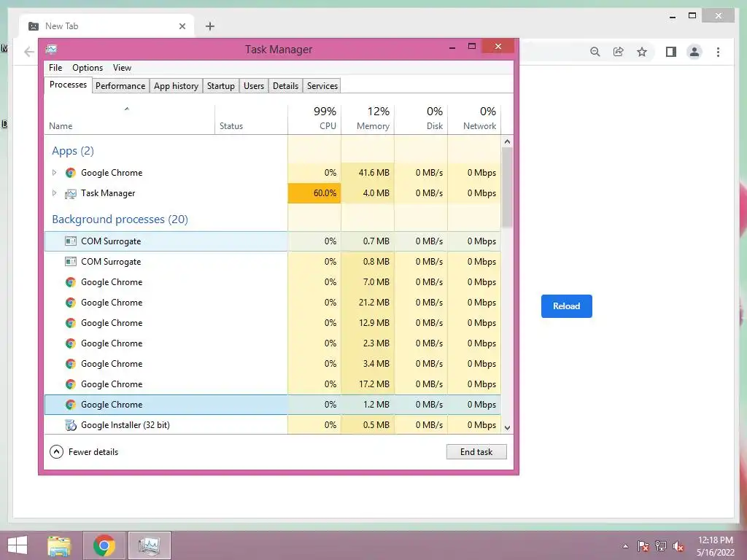Viewport: 747px width, 560px height.
Task: Click the Chrome icon of the 2.3 MB process
Action: (71, 344)
